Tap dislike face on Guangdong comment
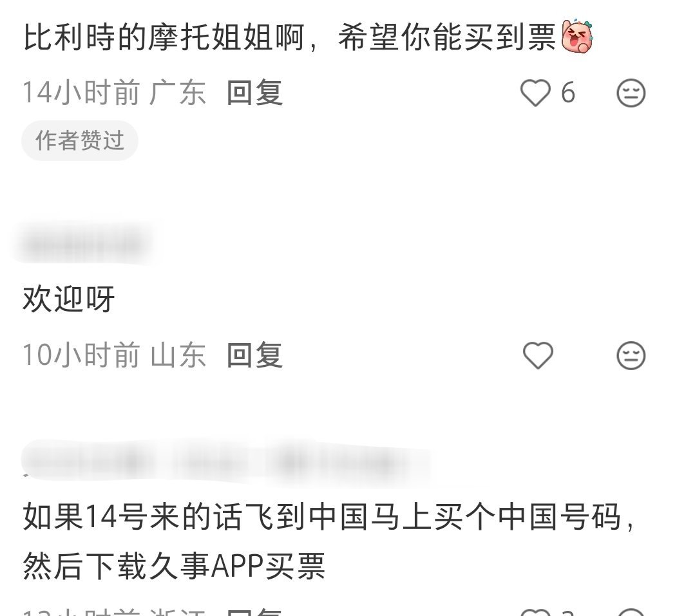The width and height of the screenshot is (695, 616). coord(631,93)
